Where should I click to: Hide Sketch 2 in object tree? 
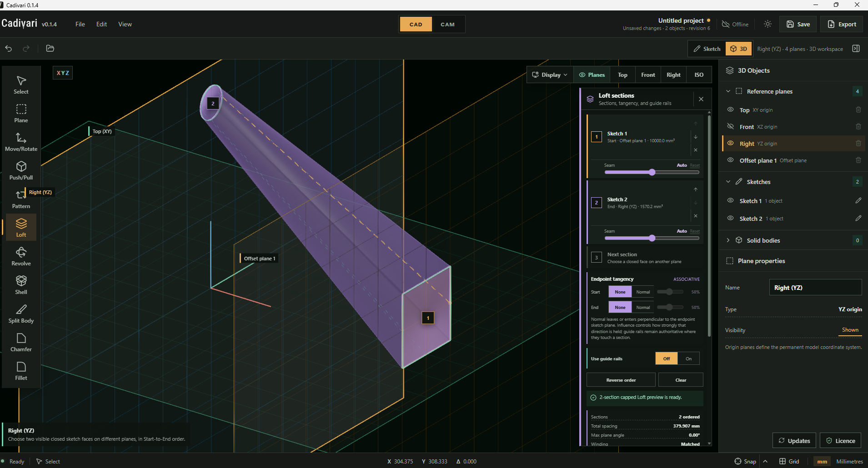[x=730, y=218]
